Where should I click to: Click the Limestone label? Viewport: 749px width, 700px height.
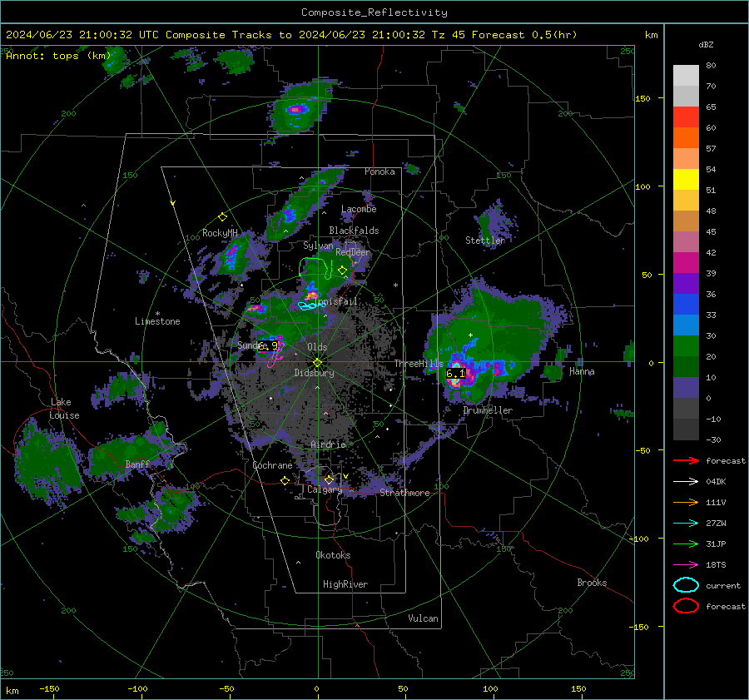[x=157, y=321]
